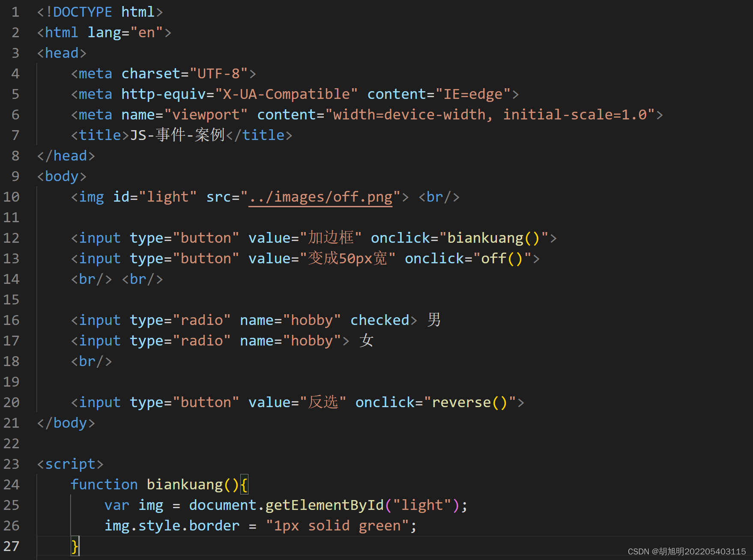Click the meta charset UTF-8 value
Viewport: 753px width, 560px height.
[x=219, y=73]
